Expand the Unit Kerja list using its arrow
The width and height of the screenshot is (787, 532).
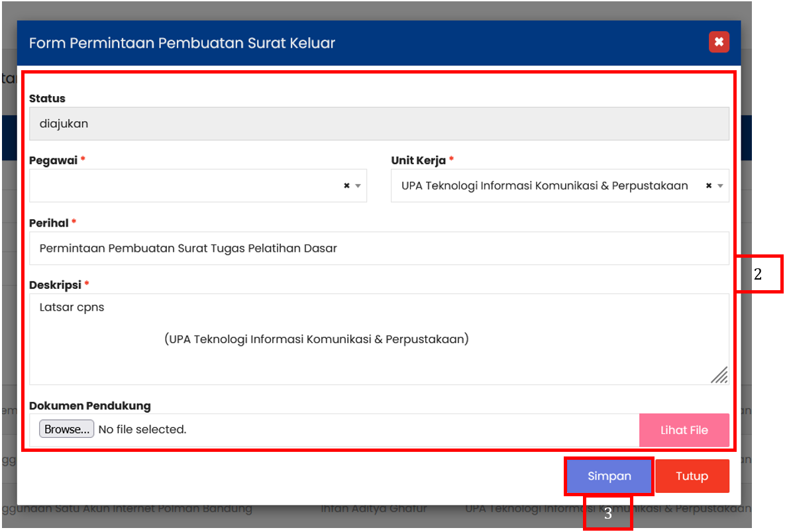pos(720,186)
